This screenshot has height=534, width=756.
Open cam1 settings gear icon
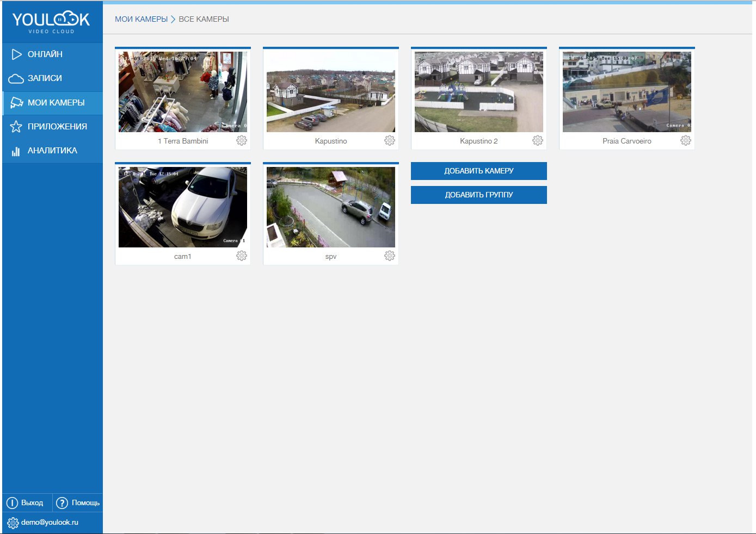pyautogui.click(x=242, y=256)
